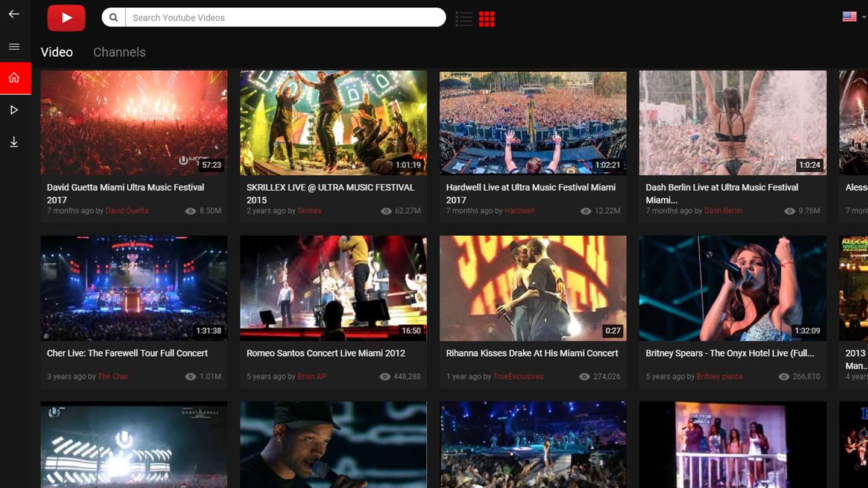Open Romeo Santos Concert thumbnail
868x488 pixels.
(x=333, y=289)
